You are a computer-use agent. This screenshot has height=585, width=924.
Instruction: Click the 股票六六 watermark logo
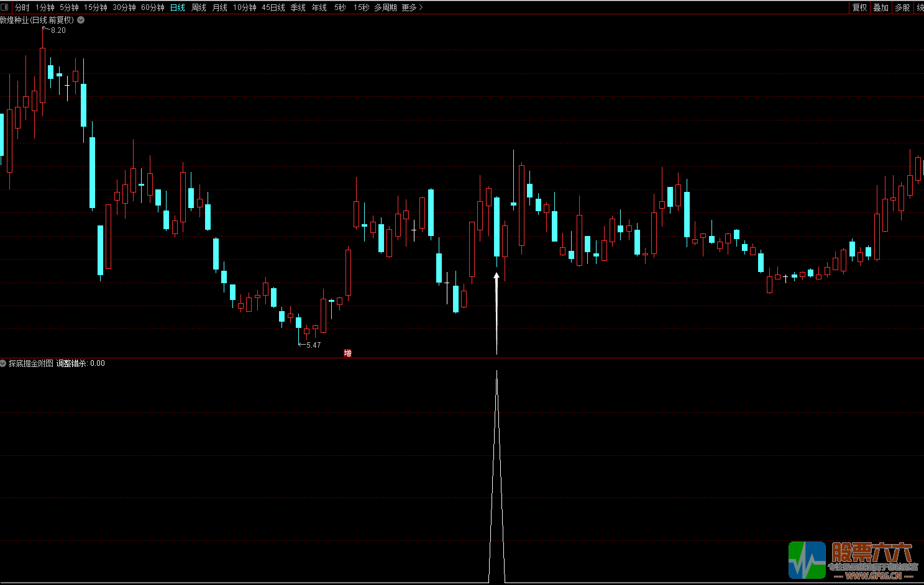pyautogui.click(x=853, y=561)
